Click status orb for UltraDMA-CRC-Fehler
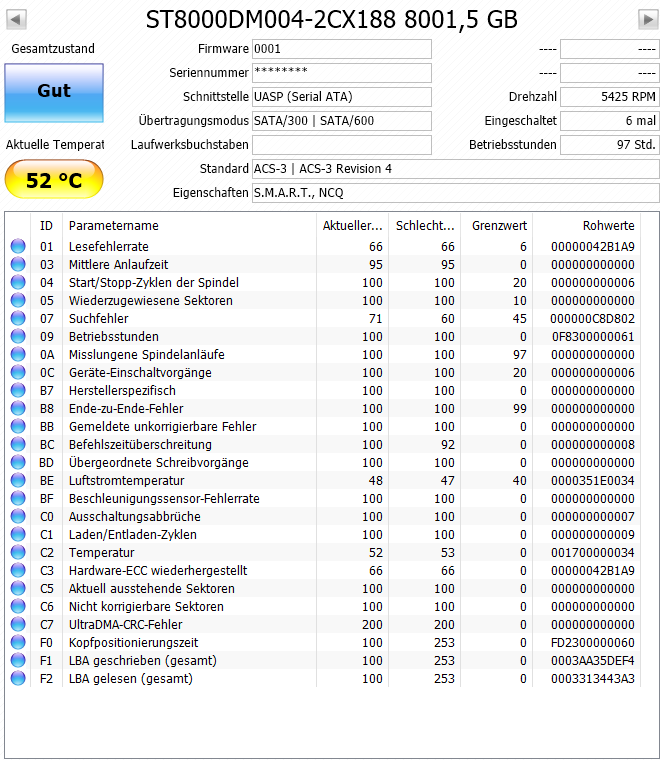Screen dimensions: 660x760 tap(18, 624)
